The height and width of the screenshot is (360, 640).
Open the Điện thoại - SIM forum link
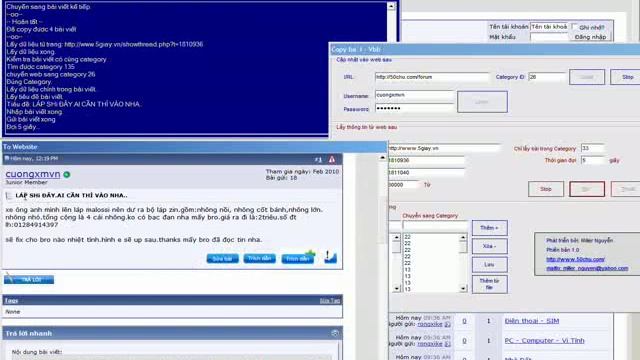[x=532, y=321]
